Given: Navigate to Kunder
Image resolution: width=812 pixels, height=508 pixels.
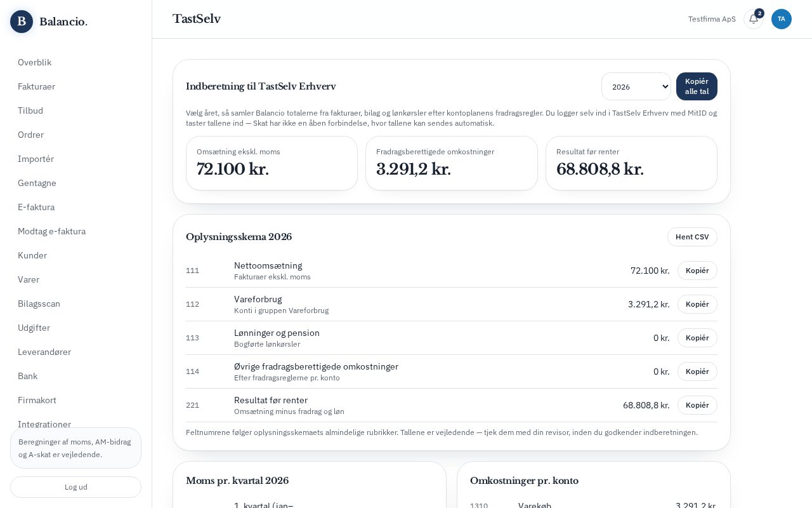Looking at the screenshot, I should click(76, 255).
